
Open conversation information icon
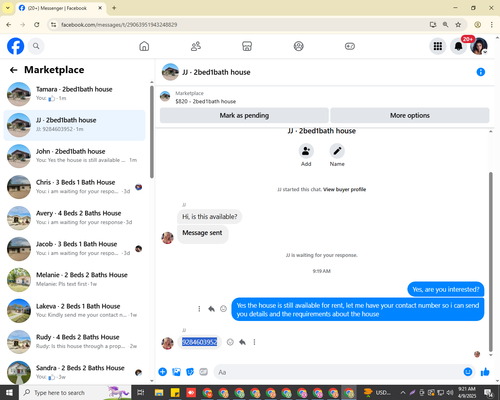coord(481,72)
